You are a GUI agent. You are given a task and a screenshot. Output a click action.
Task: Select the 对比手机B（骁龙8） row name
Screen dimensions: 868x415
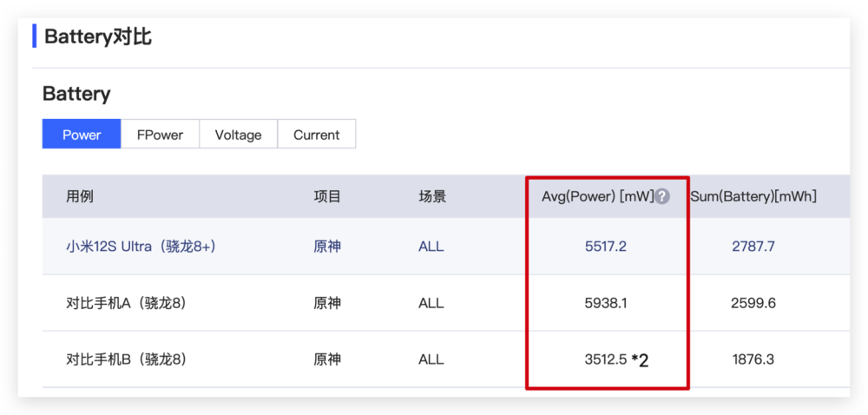(x=127, y=359)
